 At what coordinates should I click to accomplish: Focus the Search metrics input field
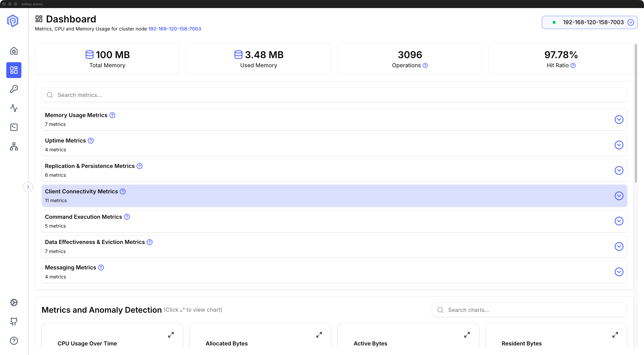[334, 95]
